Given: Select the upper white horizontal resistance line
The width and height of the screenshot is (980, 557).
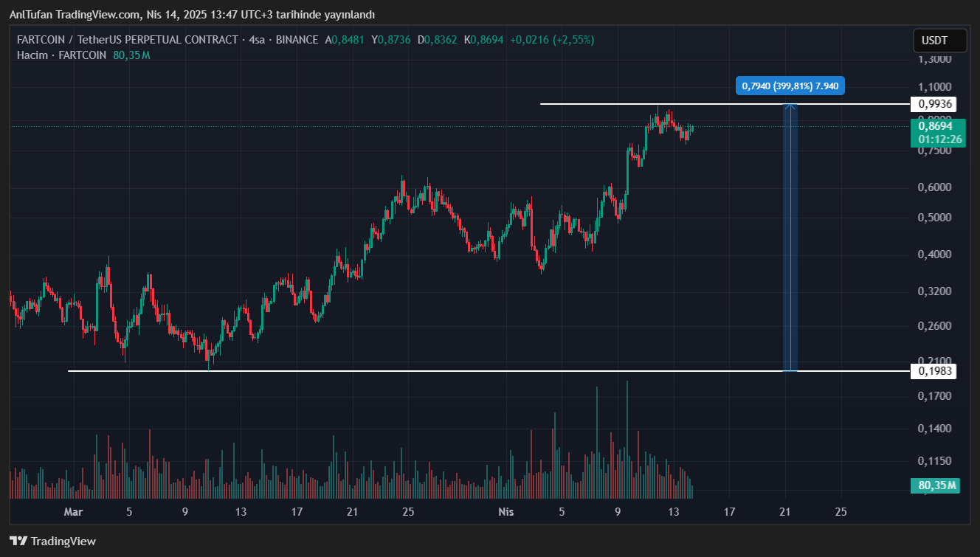Looking at the screenshot, I should (664, 104).
